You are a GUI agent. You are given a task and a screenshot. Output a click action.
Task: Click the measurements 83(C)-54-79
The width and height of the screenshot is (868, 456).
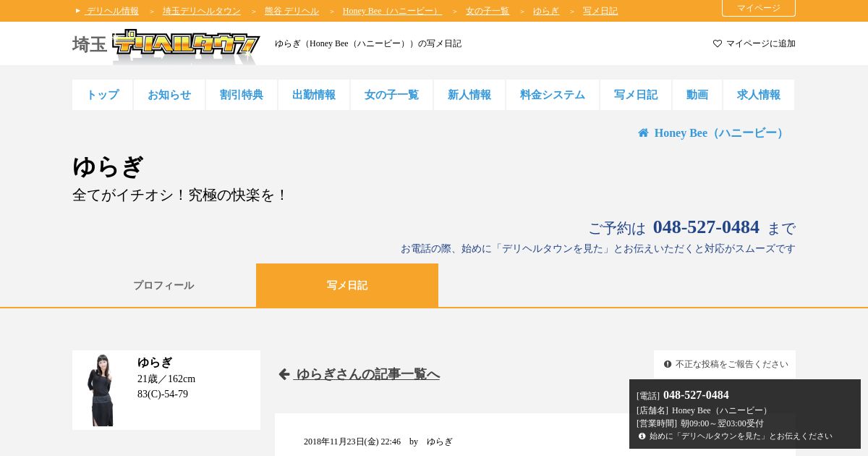click(x=163, y=394)
